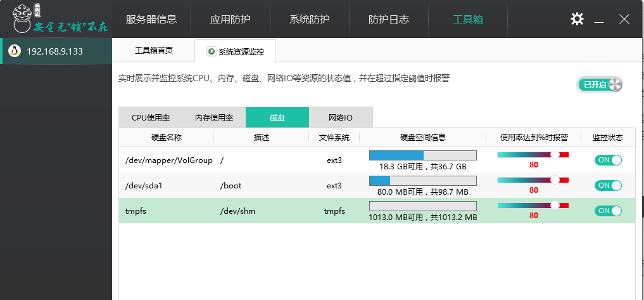
Task: Select the tmpfs disk name cell
Action: pos(136,211)
